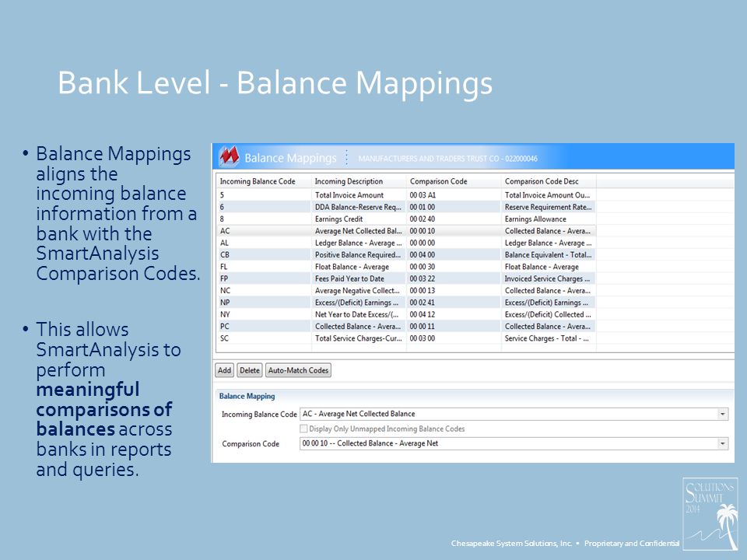Click the Balance Mapping section header

[x=247, y=396]
